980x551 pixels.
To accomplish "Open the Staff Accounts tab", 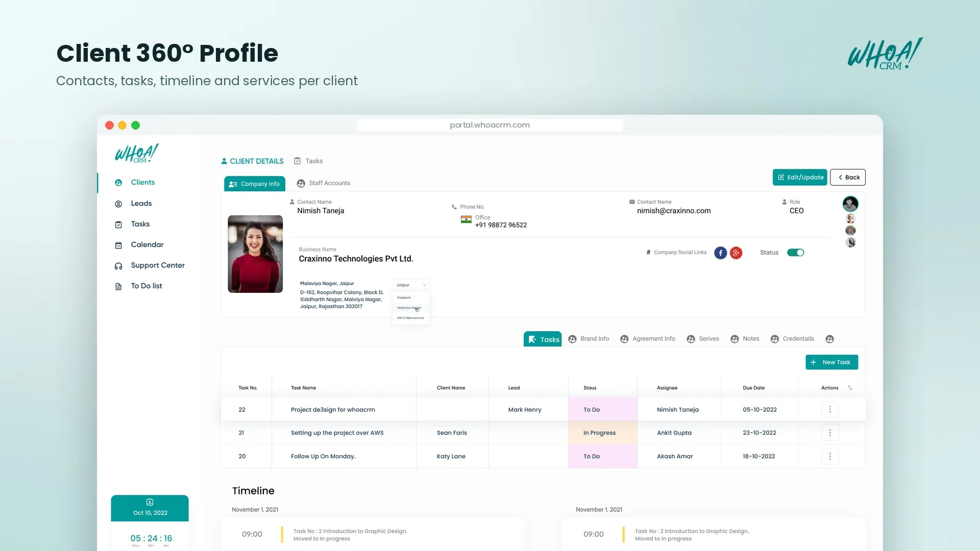I will click(x=324, y=183).
